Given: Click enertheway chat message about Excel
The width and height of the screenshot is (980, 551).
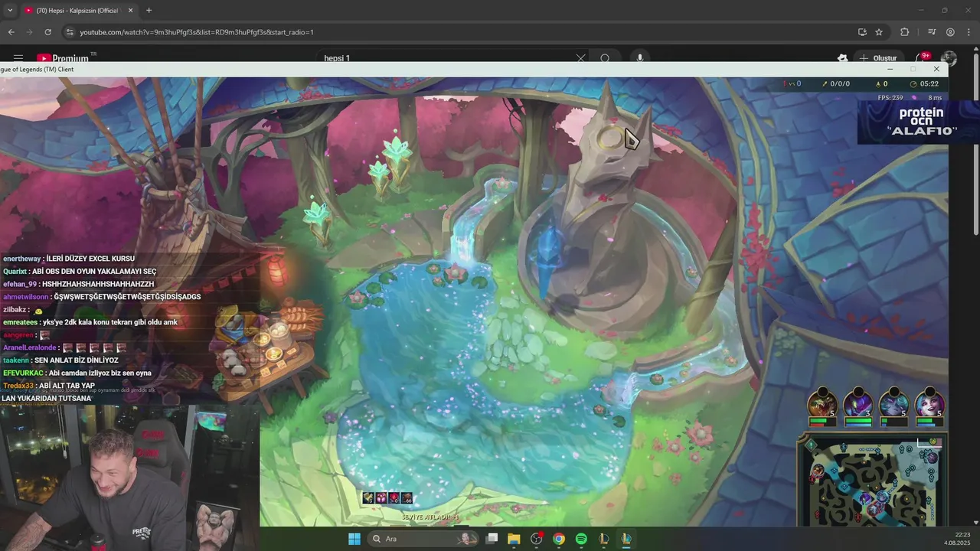Looking at the screenshot, I should tap(69, 259).
